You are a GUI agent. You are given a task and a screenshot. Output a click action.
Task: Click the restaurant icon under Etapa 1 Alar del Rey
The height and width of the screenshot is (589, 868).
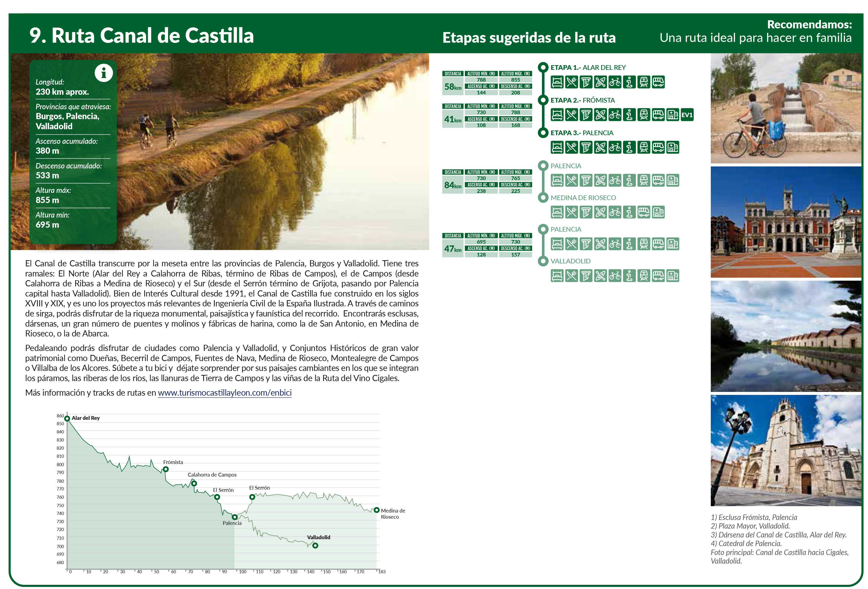click(572, 82)
